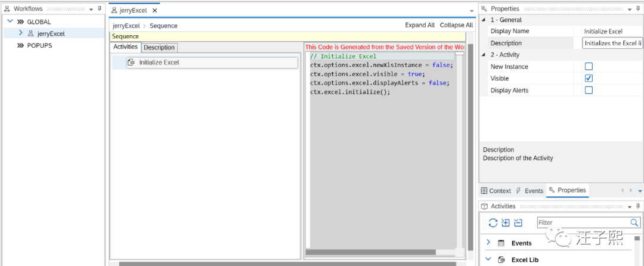Image resolution: width=644 pixels, height=266 pixels.
Task: Open the editor tab list dropdown
Action: coord(472,11)
